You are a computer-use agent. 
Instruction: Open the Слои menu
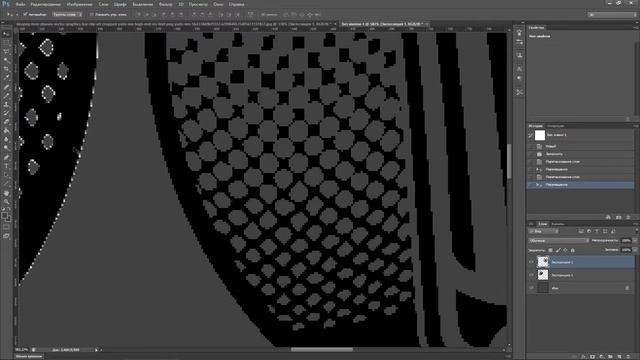click(104, 4)
